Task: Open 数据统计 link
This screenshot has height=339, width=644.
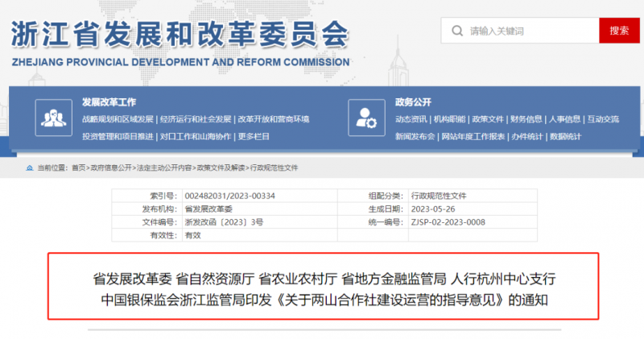Action: (566, 136)
